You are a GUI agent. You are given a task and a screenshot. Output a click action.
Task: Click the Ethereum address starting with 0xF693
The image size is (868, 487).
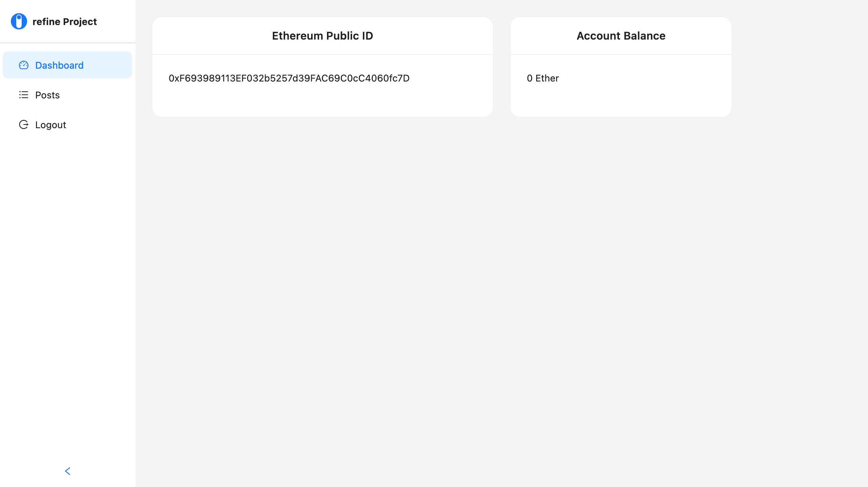pyautogui.click(x=289, y=78)
